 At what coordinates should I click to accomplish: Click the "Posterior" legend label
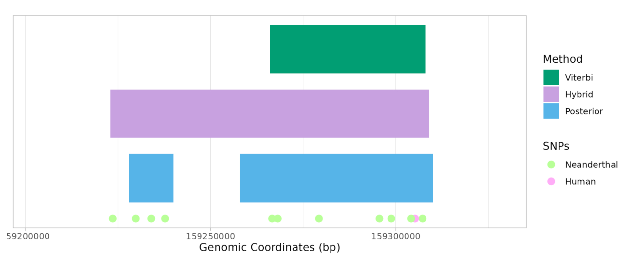(584, 111)
